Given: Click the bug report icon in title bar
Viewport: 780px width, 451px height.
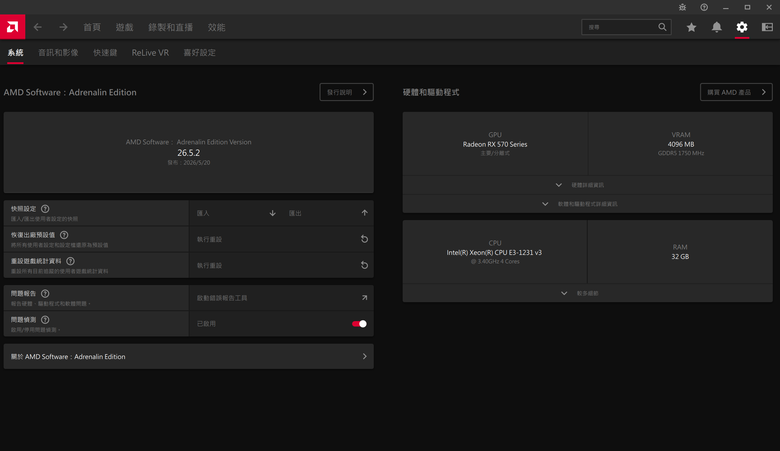Looking at the screenshot, I should (x=682, y=7).
